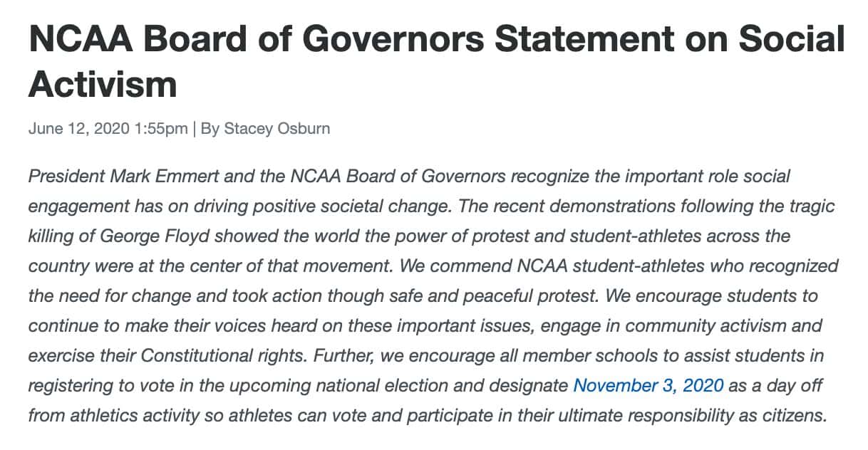Image resolution: width=868 pixels, height=450 pixels.
Task: Click the author name Stacey Osburn
Action: [277, 129]
